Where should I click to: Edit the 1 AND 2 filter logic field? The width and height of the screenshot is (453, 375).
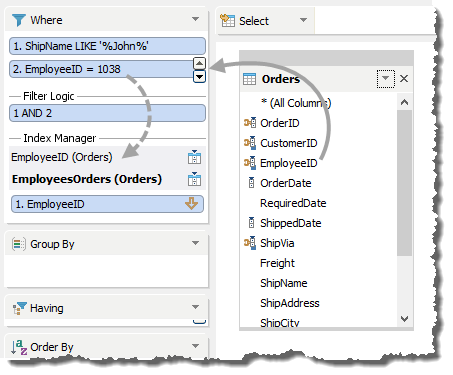(107, 113)
